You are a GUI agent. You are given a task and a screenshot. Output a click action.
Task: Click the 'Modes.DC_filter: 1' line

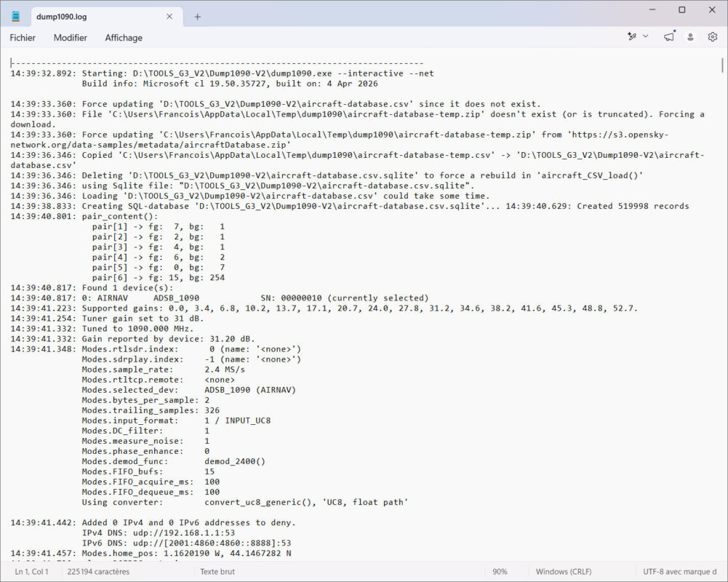[x=145, y=431]
